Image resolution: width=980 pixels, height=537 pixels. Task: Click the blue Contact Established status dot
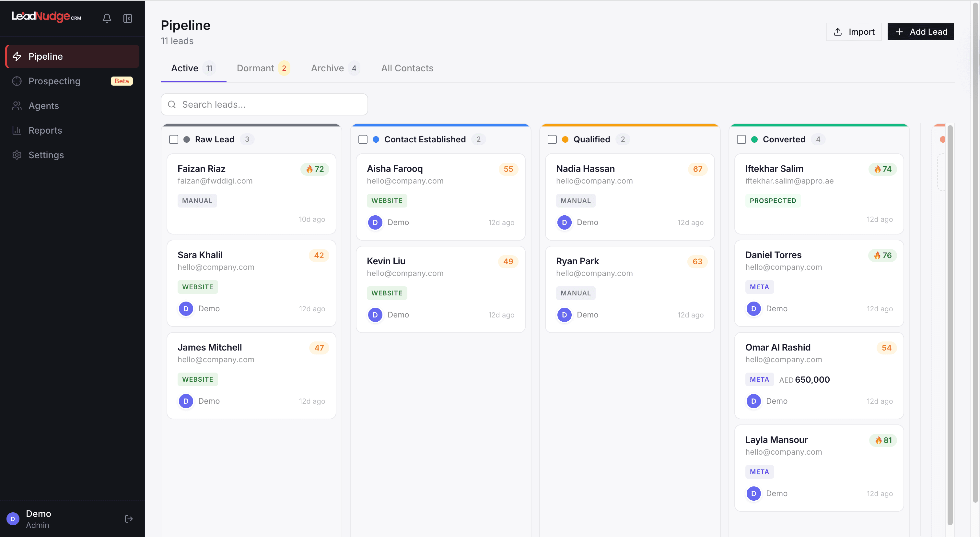click(376, 139)
